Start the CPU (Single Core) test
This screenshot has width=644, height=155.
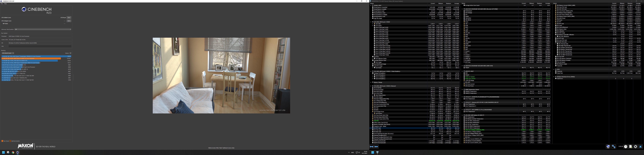(x=69, y=21)
